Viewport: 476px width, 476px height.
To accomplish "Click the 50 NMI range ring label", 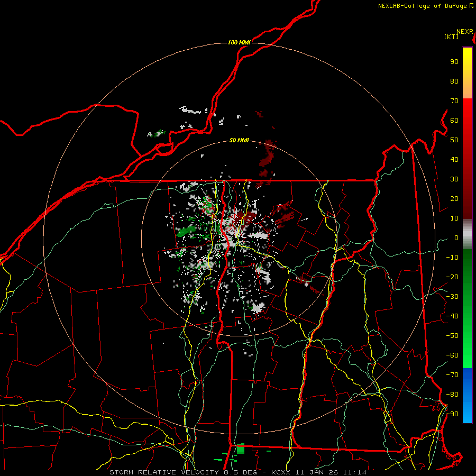I will [x=239, y=140].
